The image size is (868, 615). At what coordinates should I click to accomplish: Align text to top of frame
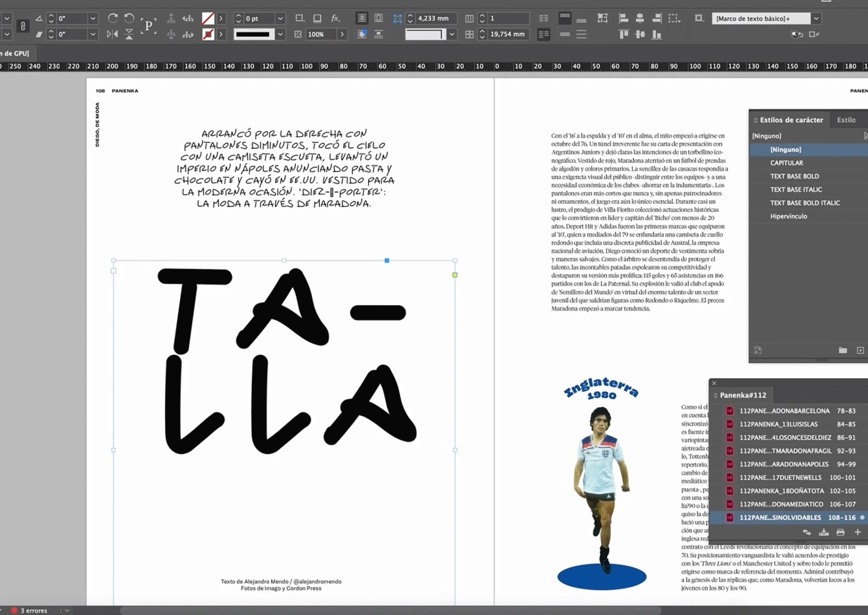coord(565,18)
